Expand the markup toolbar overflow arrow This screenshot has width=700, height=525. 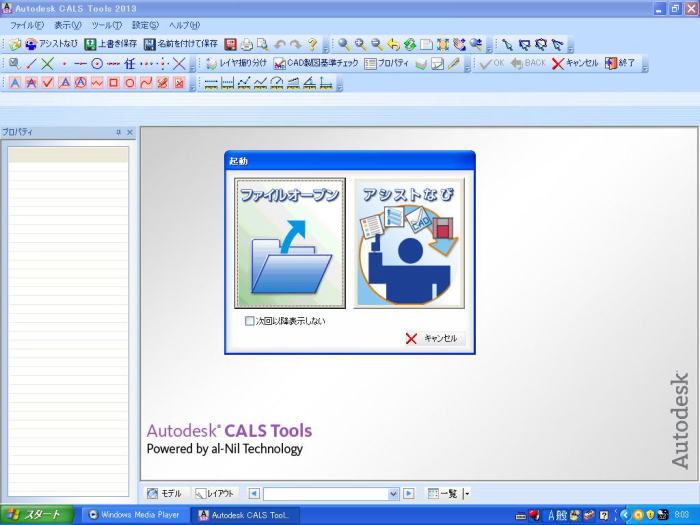(x=192, y=84)
